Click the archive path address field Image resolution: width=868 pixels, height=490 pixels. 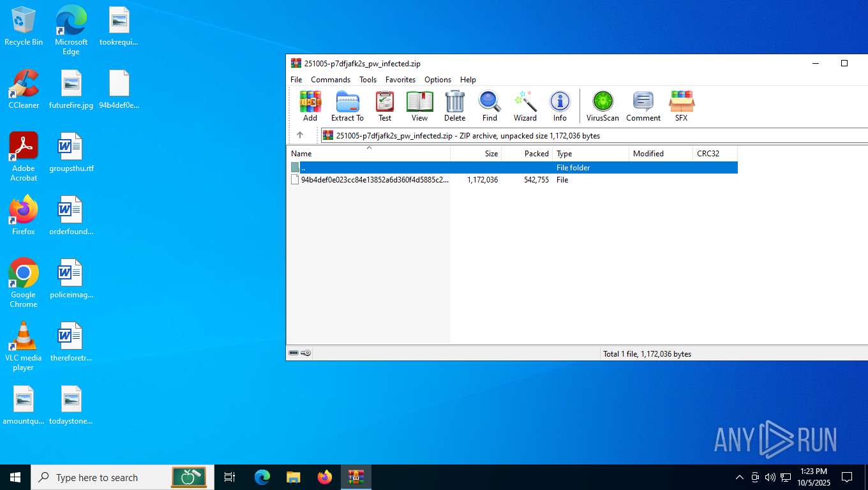point(594,135)
